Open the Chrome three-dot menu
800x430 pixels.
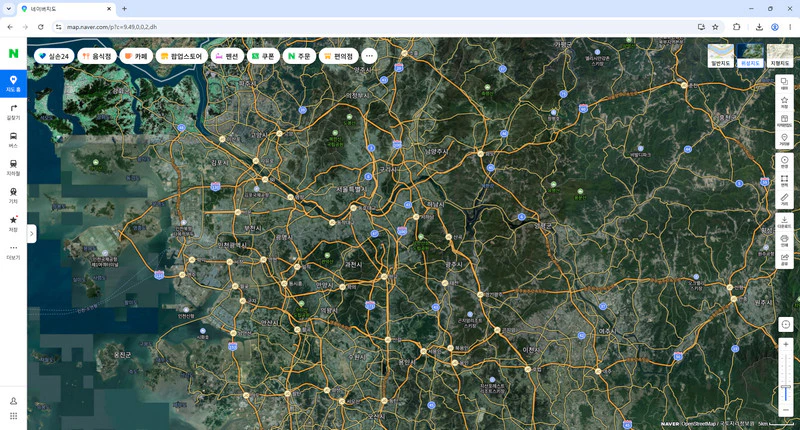790,27
